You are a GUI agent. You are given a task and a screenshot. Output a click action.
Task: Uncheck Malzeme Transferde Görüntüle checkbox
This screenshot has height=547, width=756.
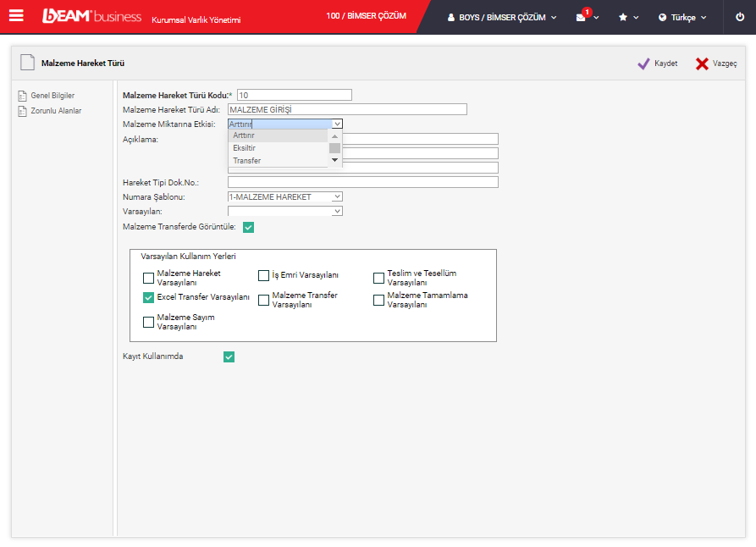pyautogui.click(x=248, y=227)
